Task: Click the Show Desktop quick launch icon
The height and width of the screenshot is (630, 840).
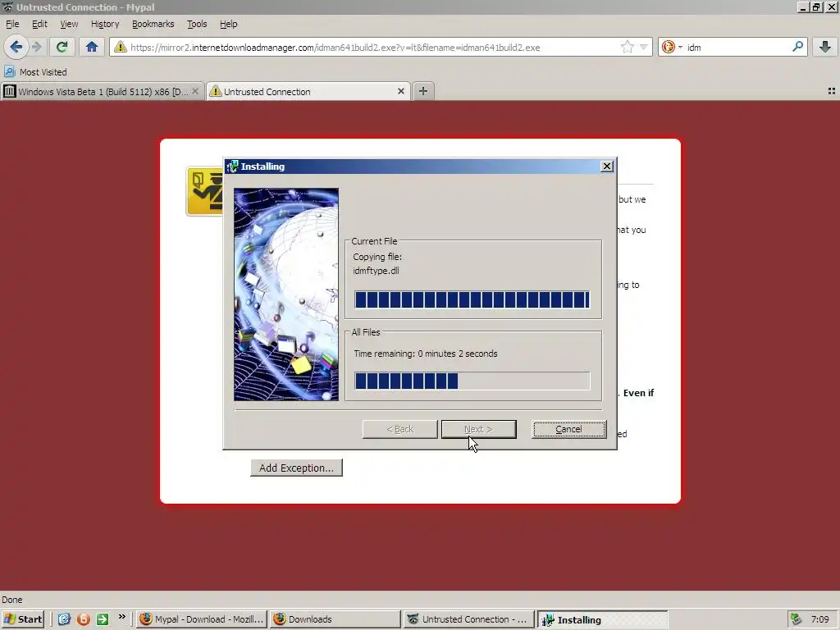Action: coord(64,619)
